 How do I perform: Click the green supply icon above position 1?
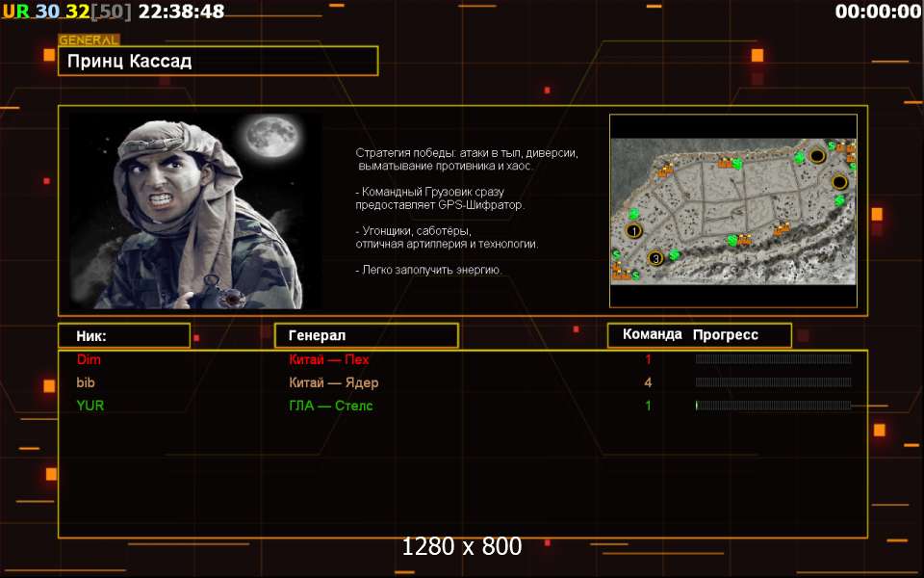(x=633, y=214)
